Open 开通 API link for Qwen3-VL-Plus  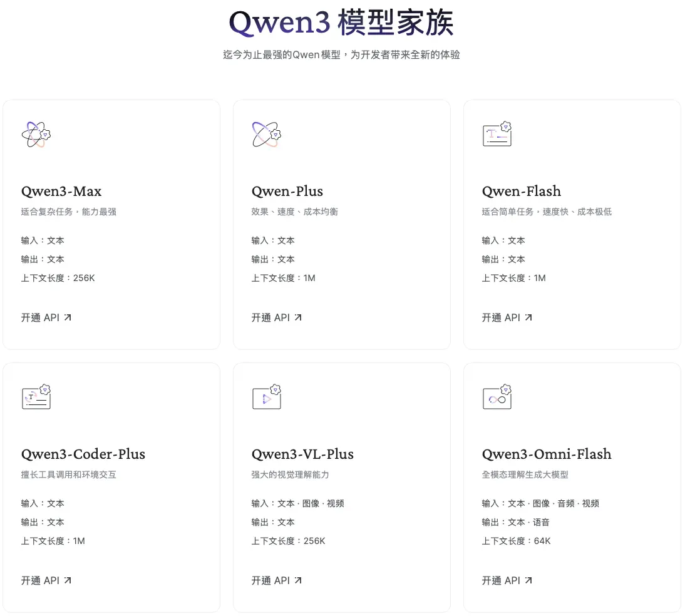(x=277, y=580)
